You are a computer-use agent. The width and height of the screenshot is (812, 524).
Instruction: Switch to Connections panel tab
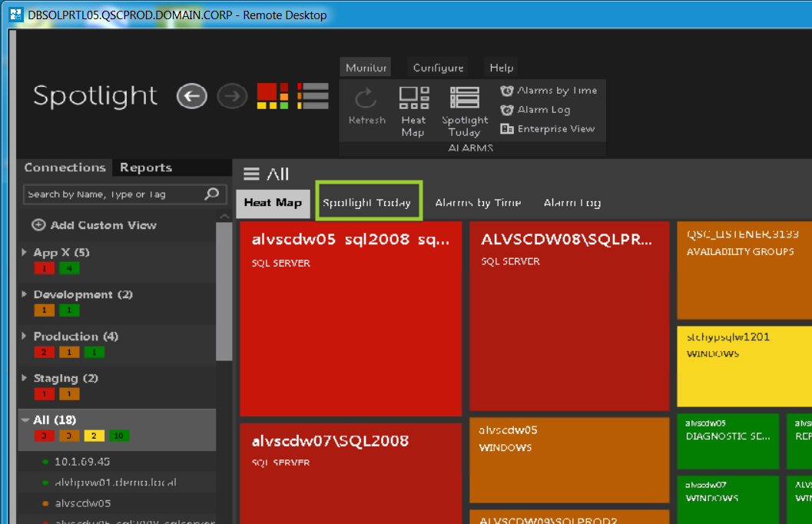[65, 167]
